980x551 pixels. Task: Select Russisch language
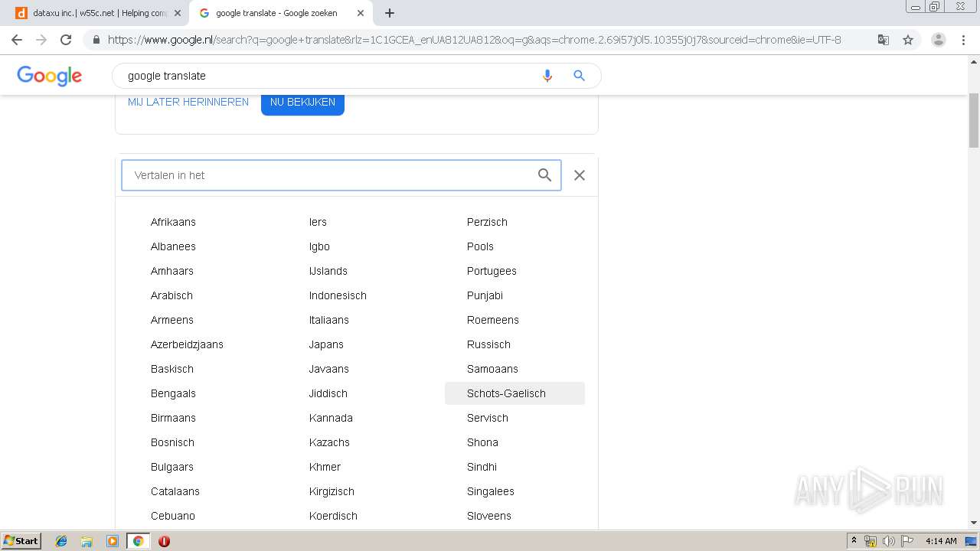click(488, 344)
